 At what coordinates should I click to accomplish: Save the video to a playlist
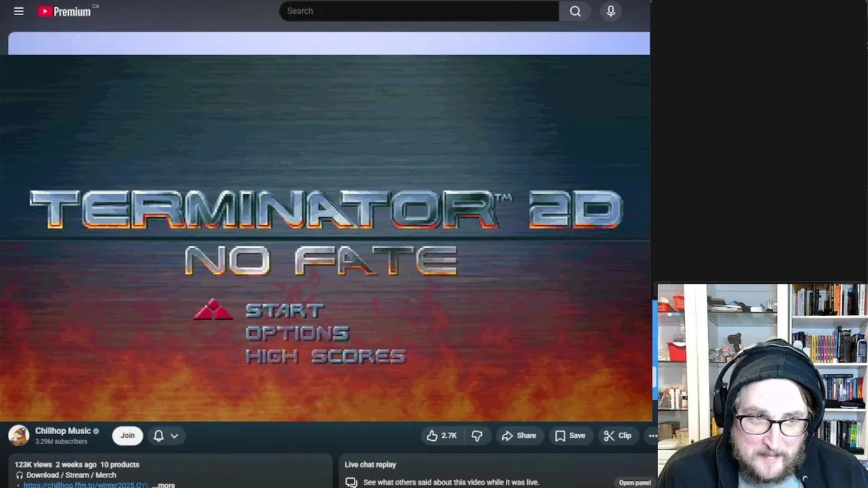pos(570,436)
